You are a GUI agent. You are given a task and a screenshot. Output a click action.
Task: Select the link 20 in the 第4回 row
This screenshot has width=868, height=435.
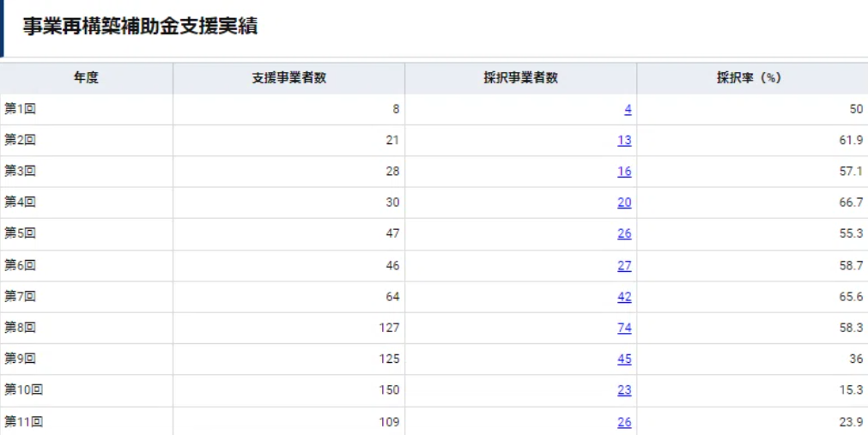pyautogui.click(x=624, y=202)
